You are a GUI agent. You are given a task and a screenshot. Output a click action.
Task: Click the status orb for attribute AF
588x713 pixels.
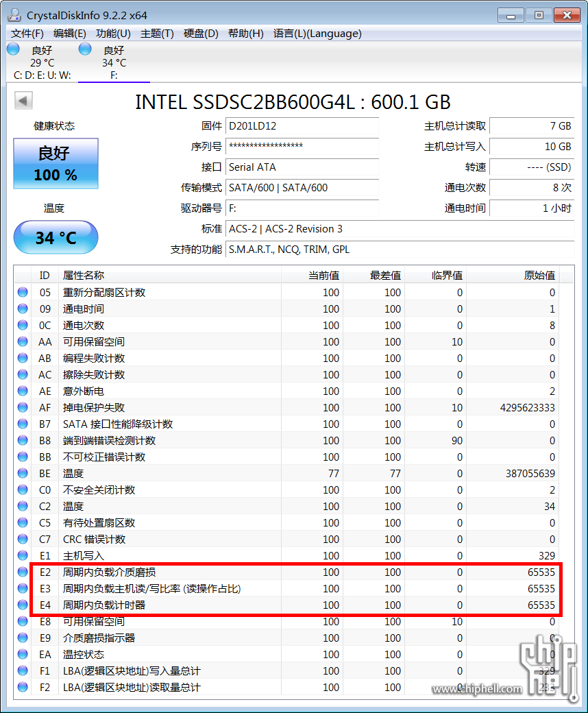(23, 407)
